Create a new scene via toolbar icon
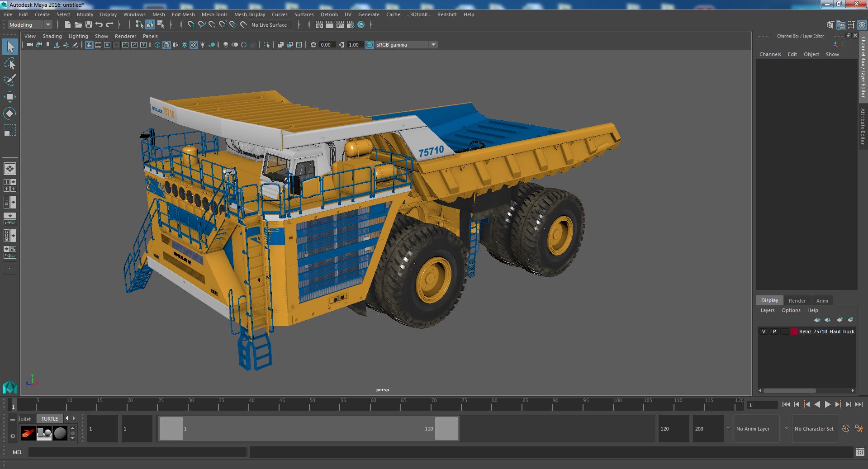This screenshot has height=469, width=868. pos(68,25)
